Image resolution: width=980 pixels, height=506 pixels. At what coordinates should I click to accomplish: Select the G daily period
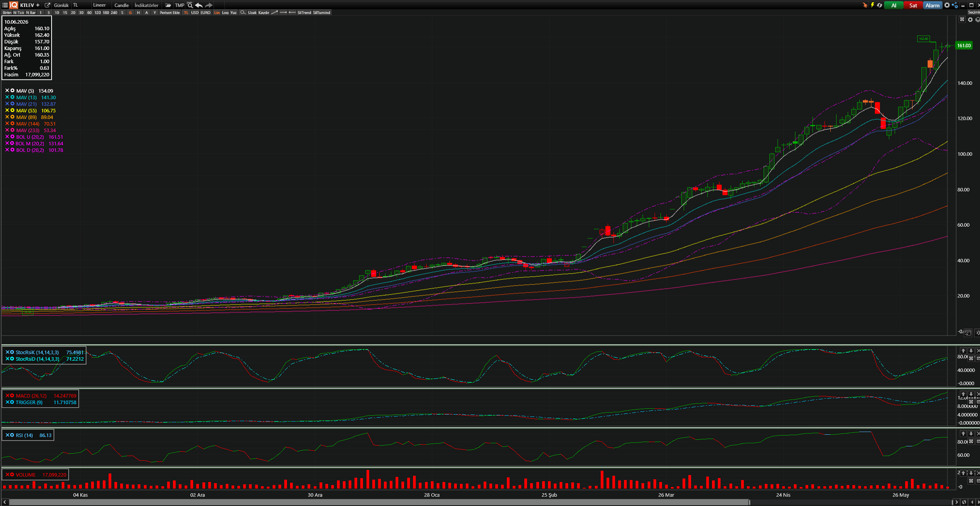tap(130, 12)
